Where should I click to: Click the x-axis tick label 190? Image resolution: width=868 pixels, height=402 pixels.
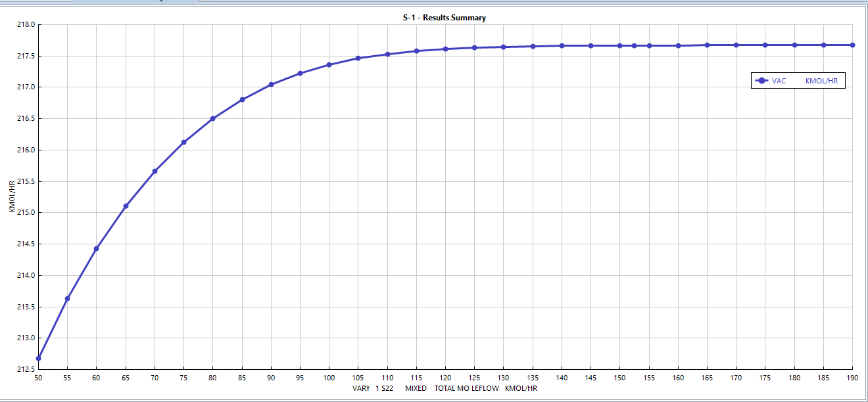coord(852,378)
